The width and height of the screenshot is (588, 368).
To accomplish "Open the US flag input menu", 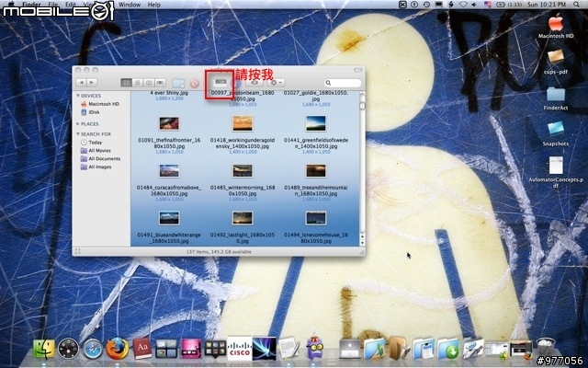I will (488, 5).
